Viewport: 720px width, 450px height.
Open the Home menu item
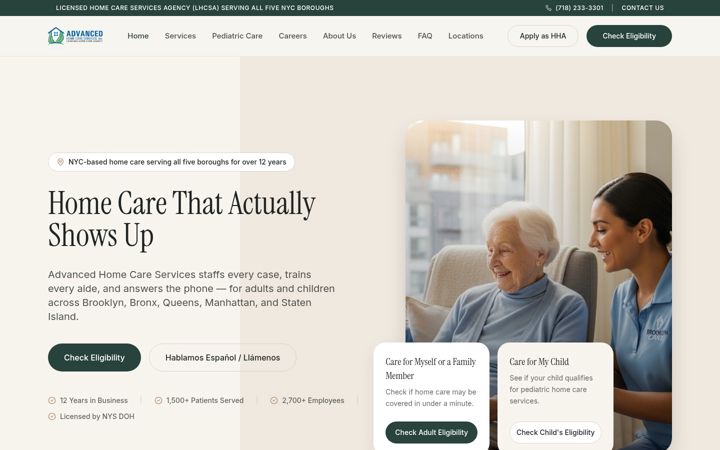138,36
